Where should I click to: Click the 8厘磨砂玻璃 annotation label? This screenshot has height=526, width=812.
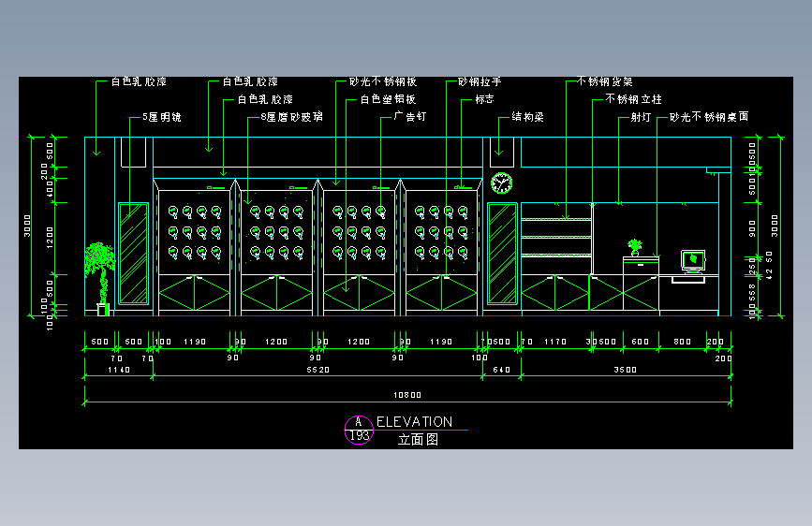pos(292,117)
